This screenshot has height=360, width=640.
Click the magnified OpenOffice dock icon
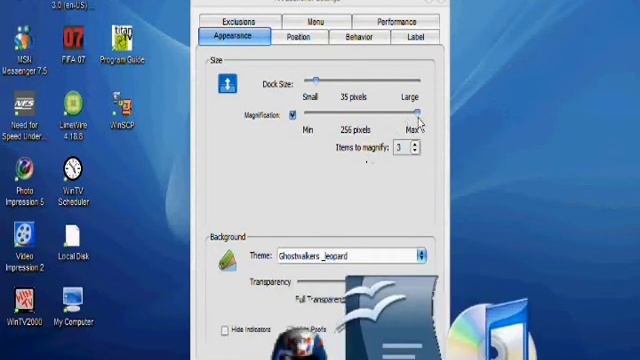(391, 318)
